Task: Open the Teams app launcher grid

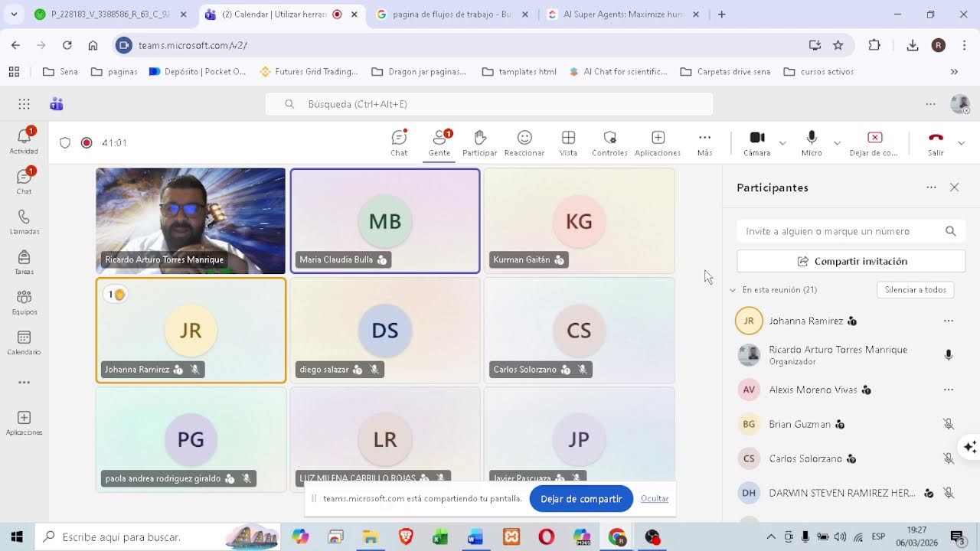Action: tap(24, 104)
